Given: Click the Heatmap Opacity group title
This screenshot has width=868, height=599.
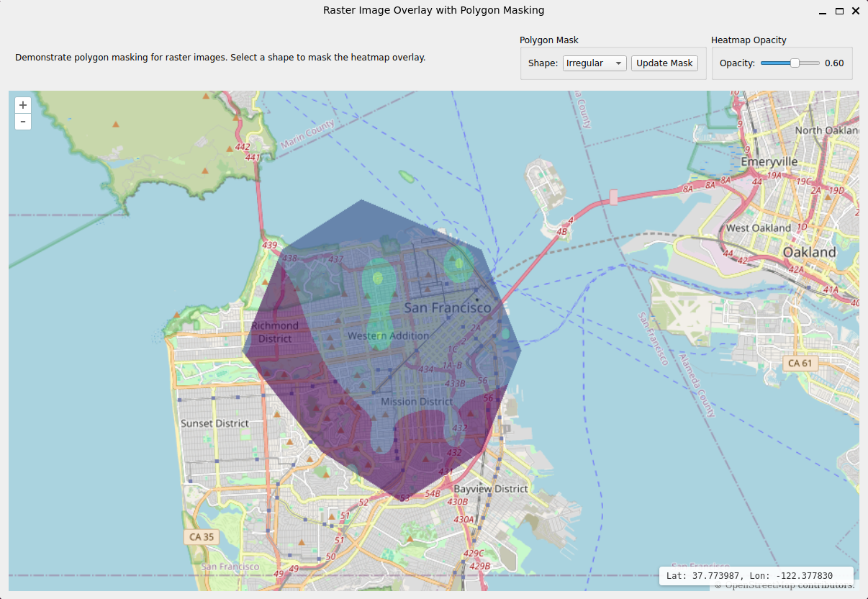Looking at the screenshot, I should (x=749, y=40).
